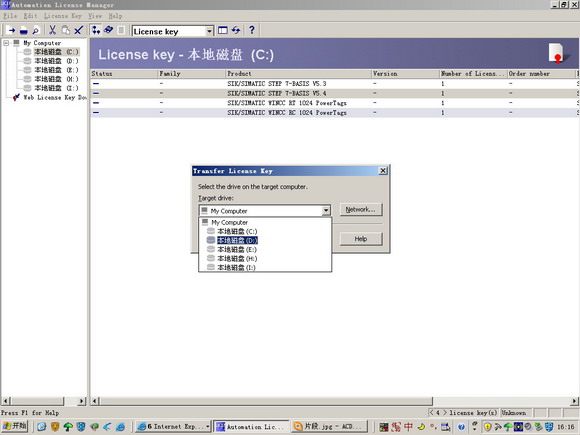Click the Transfer license key arrow toolbar icon
This screenshot has height=435, width=580.
coord(11,30)
